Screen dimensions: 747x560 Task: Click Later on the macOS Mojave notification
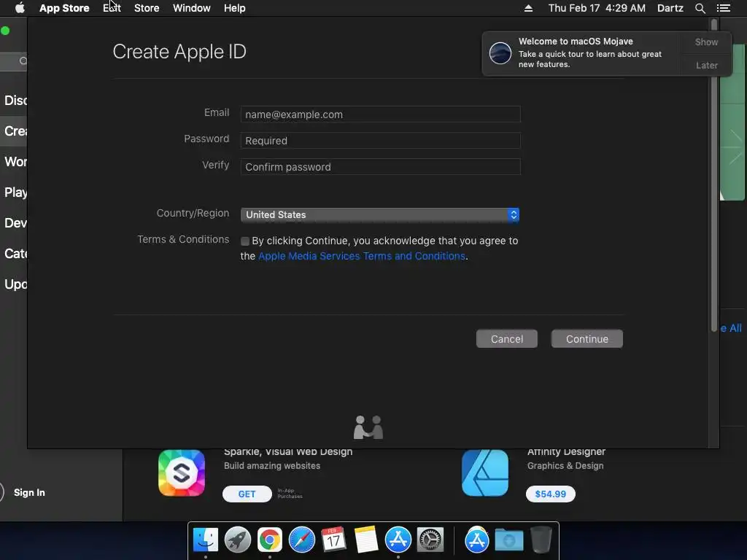pos(706,65)
